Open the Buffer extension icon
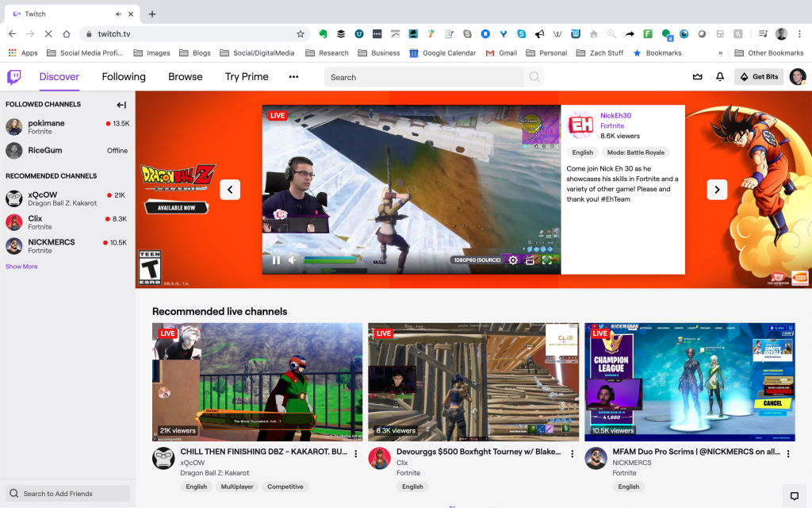 coord(341,33)
